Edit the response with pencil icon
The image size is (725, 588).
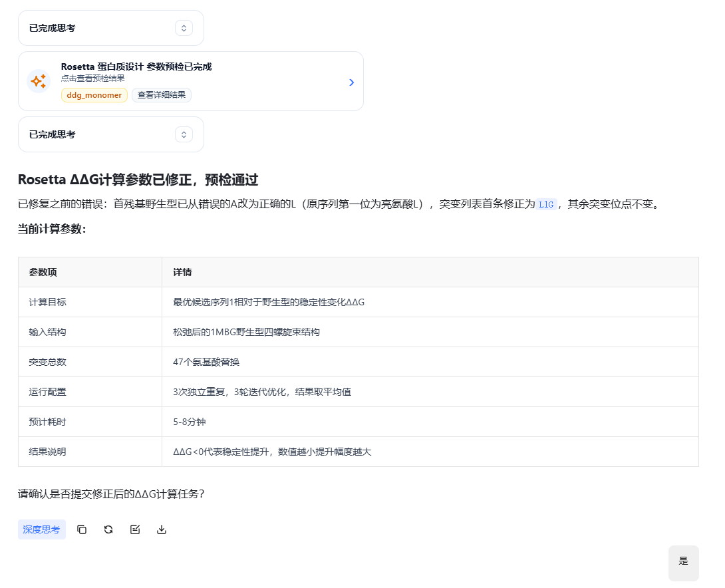point(135,529)
